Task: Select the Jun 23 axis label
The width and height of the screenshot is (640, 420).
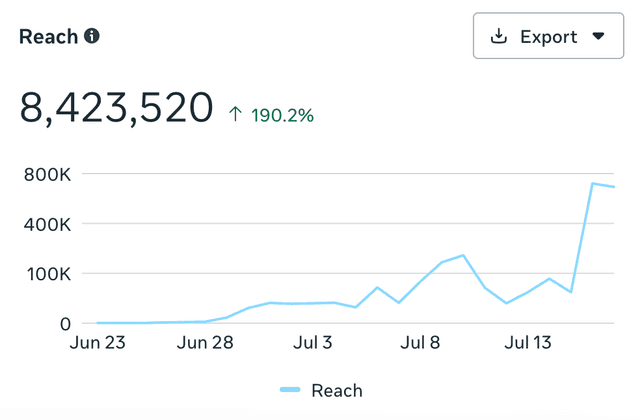Action: (x=97, y=344)
